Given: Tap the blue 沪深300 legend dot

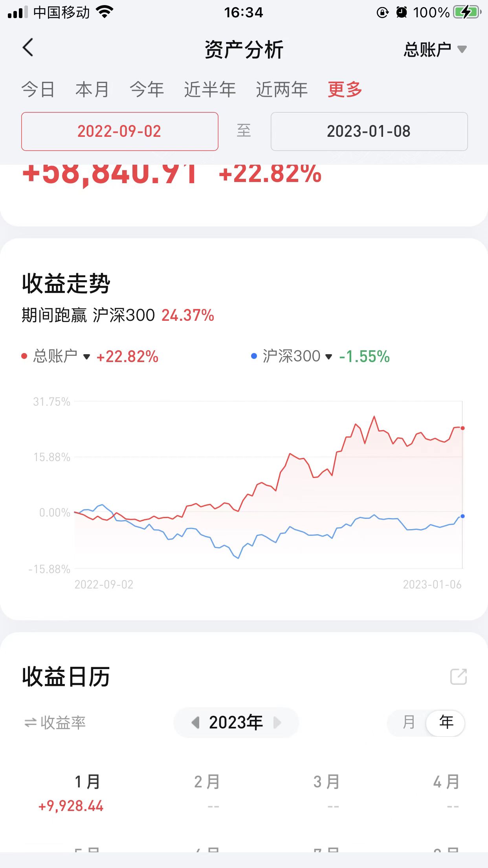Looking at the screenshot, I should pos(254,356).
